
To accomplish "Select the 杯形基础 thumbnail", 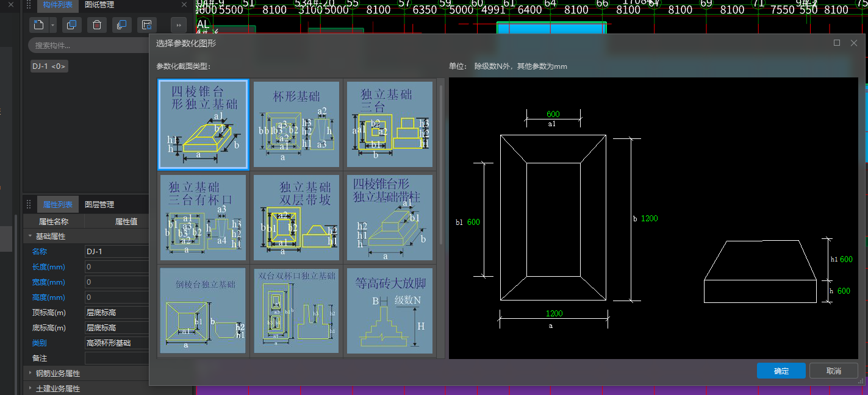I will [x=296, y=124].
